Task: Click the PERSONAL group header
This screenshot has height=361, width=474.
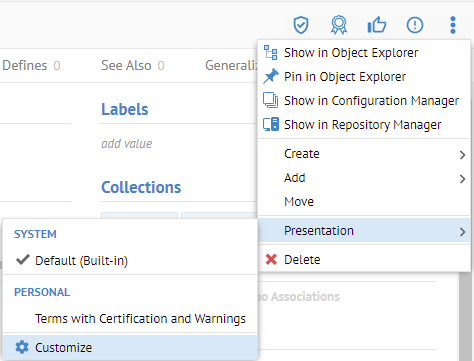Action: (42, 292)
